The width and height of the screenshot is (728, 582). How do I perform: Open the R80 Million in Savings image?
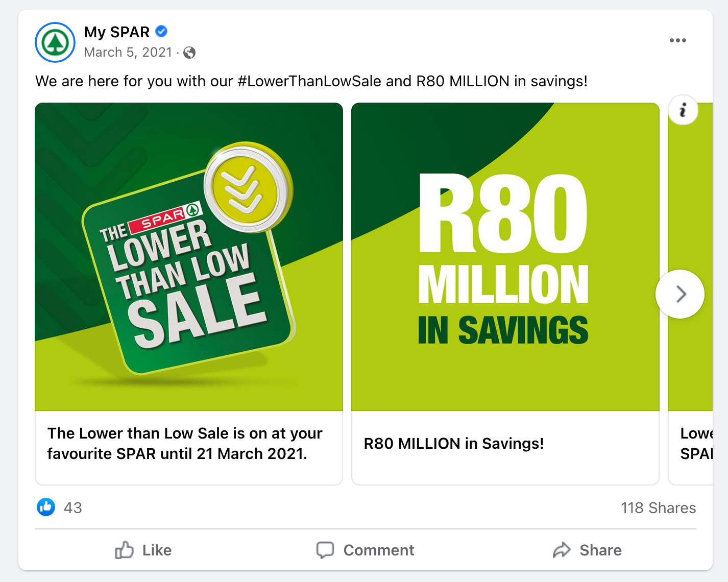pos(505,257)
